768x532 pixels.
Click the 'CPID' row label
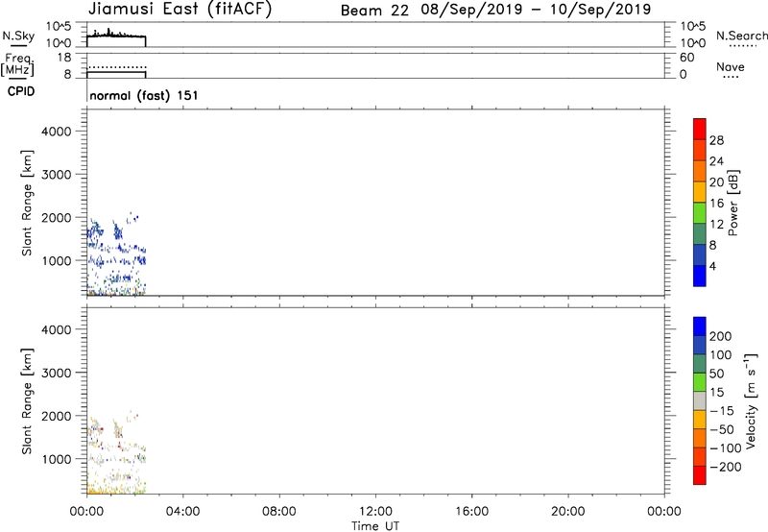(x=21, y=91)
